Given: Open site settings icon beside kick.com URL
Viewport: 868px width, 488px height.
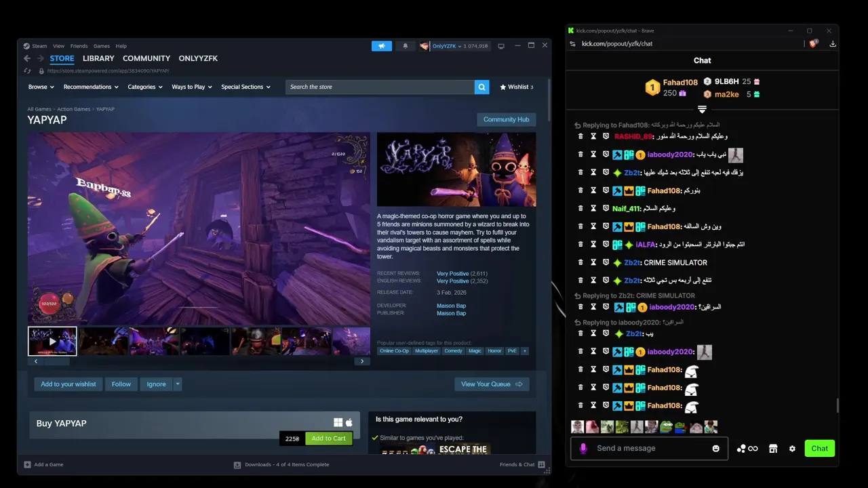Looking at the screenshot, I should 573,43.
